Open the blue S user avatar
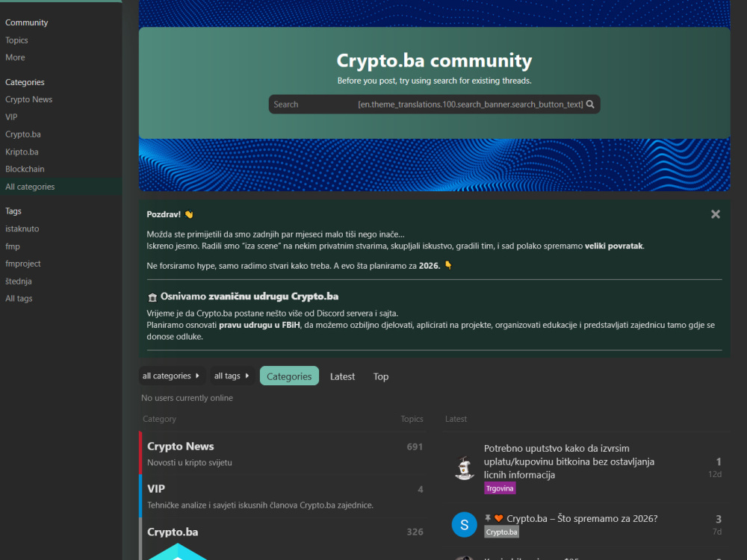The height and width of the screenshot is (560, 747). (x=465, y=524)
